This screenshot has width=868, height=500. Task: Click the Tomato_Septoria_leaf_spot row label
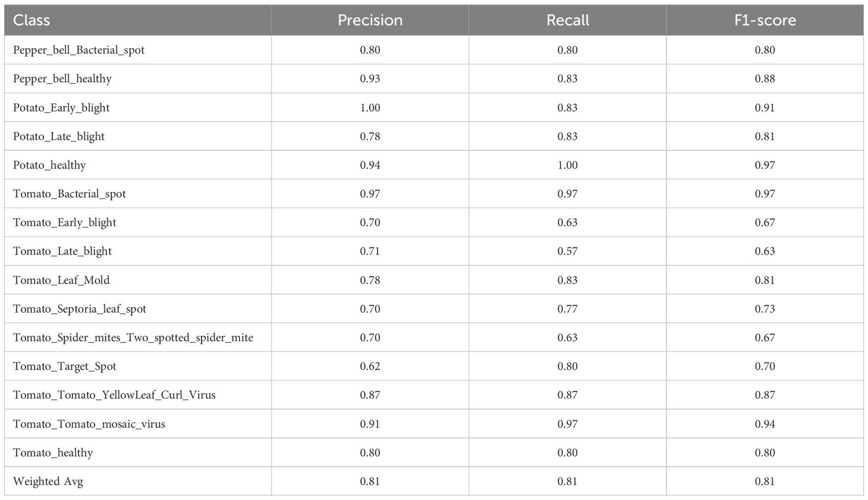point(80,309)
